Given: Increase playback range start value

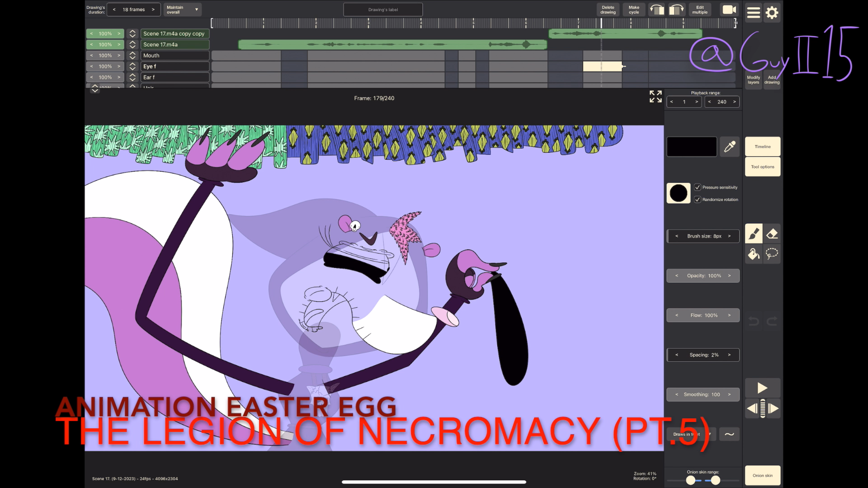Looking at the screenshot, I should 697,102.
